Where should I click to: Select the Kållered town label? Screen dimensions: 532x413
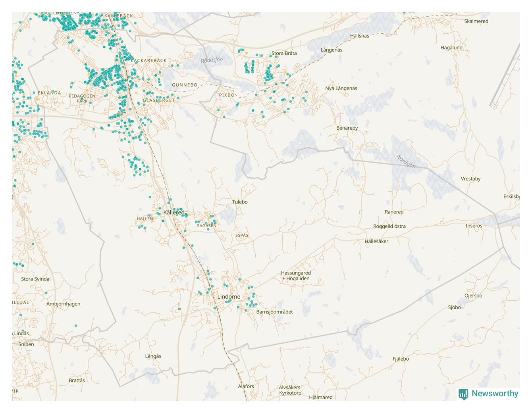coord(174,213)
